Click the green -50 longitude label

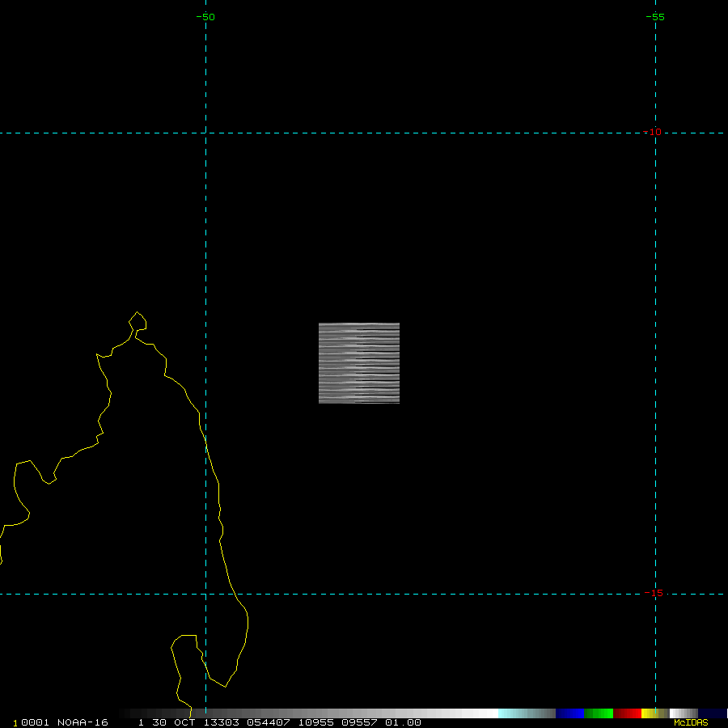tap(206, 17)
